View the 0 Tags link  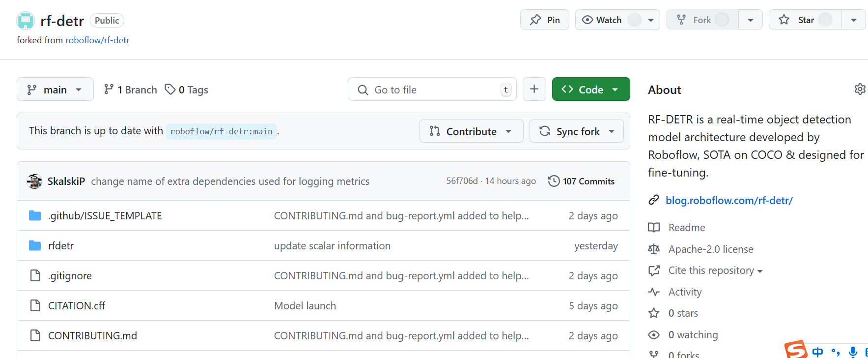tap(187, 89)
